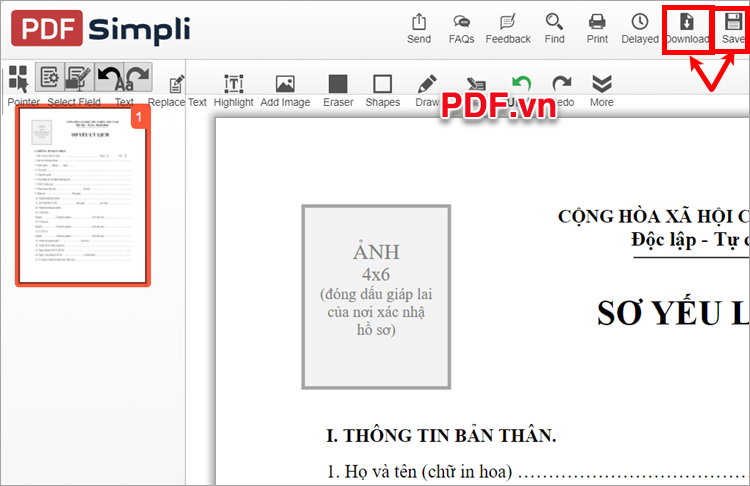Select the page 1 thumbnail

[82, 197]
